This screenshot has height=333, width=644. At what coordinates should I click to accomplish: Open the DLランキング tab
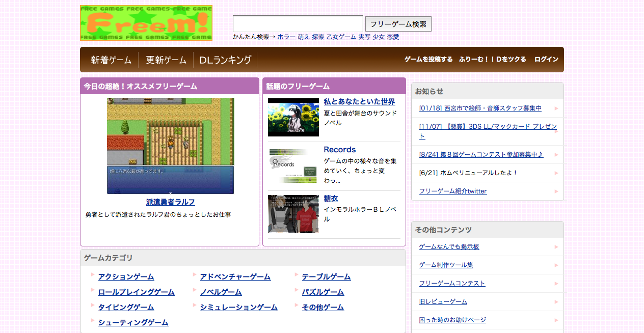point(226,60)
